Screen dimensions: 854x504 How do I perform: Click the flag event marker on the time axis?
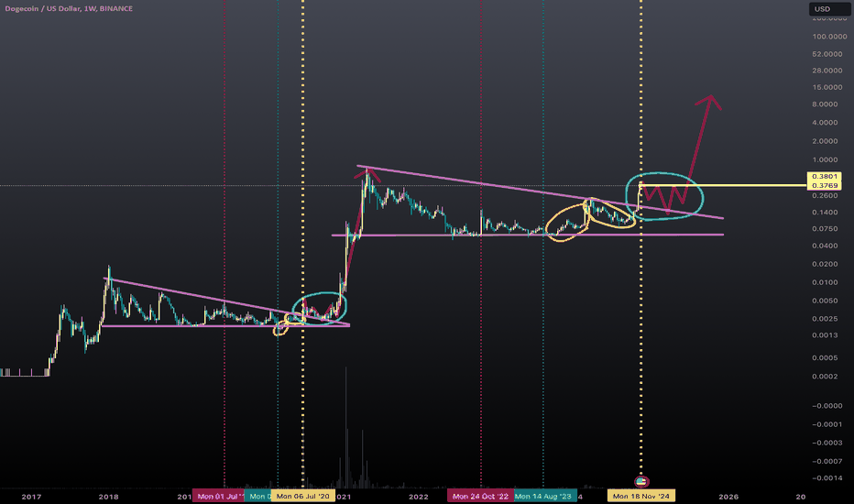641,481
